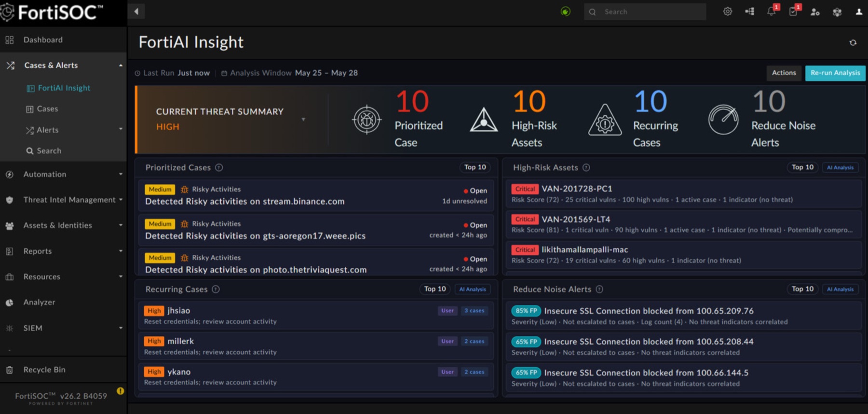Show info tooltip for Prioritized Cases
The image size is (868, 414).
click(x=219, y=167)
